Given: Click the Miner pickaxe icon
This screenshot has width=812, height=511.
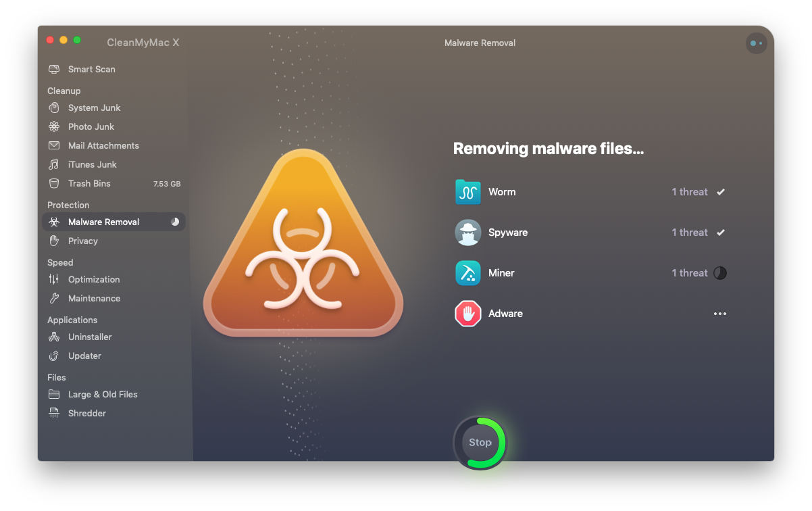Looking at the screenshot, I should click(468, 273).
